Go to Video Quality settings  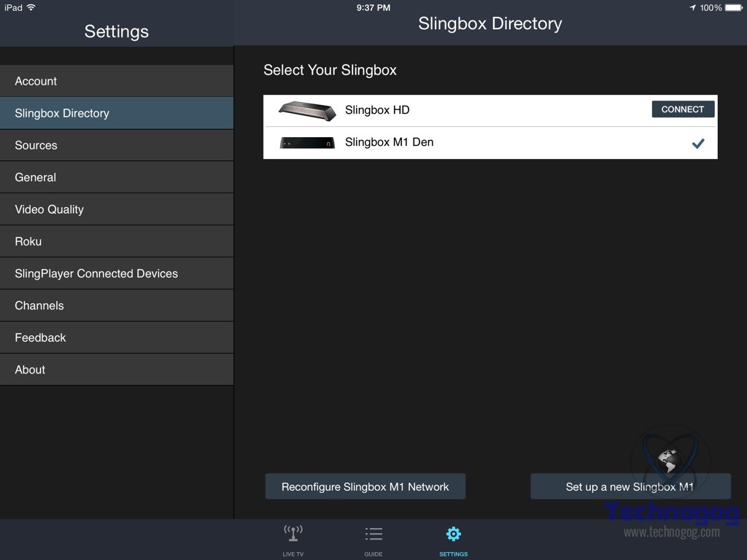117,209
